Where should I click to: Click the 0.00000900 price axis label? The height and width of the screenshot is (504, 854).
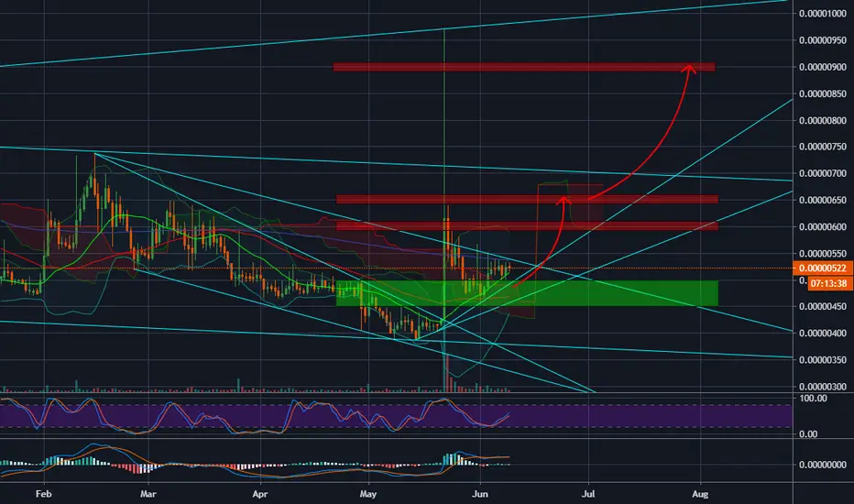[823, 67]
